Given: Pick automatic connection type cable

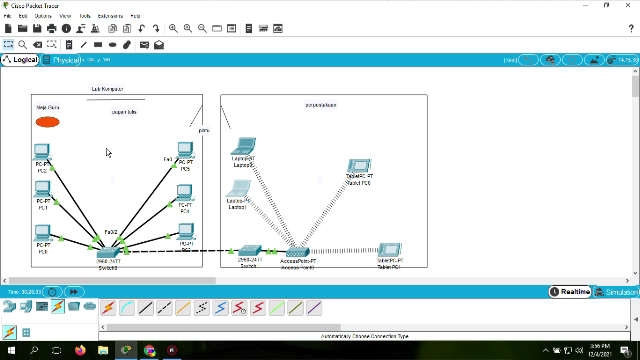Looking at the screenshot, I should pos(108,308).
